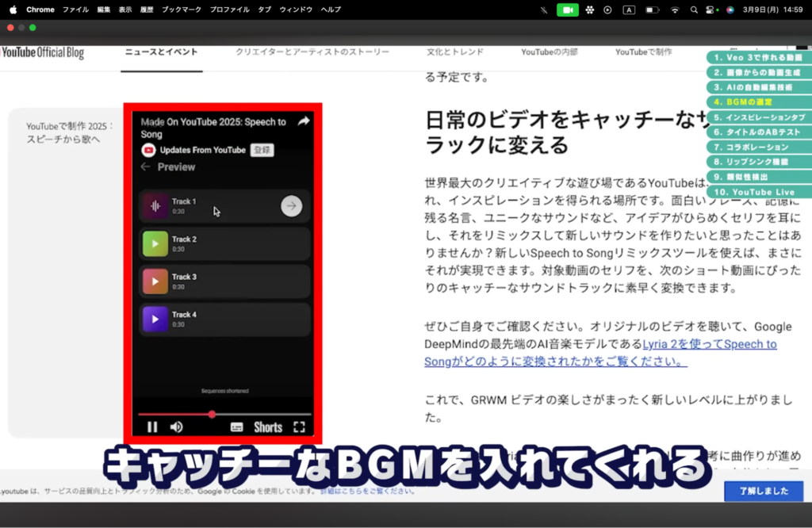Pause the embedded YouTube video
This screenshot has width=812, height=528.
tap(152, 427)
